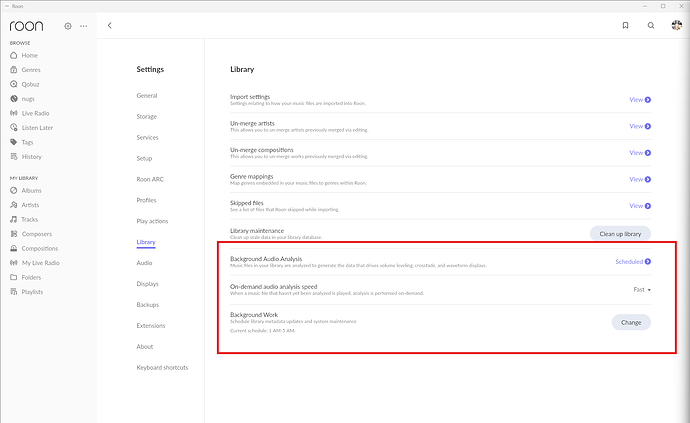
Task: Click the My Live Radio icon
Action: [x=14, y=263]
